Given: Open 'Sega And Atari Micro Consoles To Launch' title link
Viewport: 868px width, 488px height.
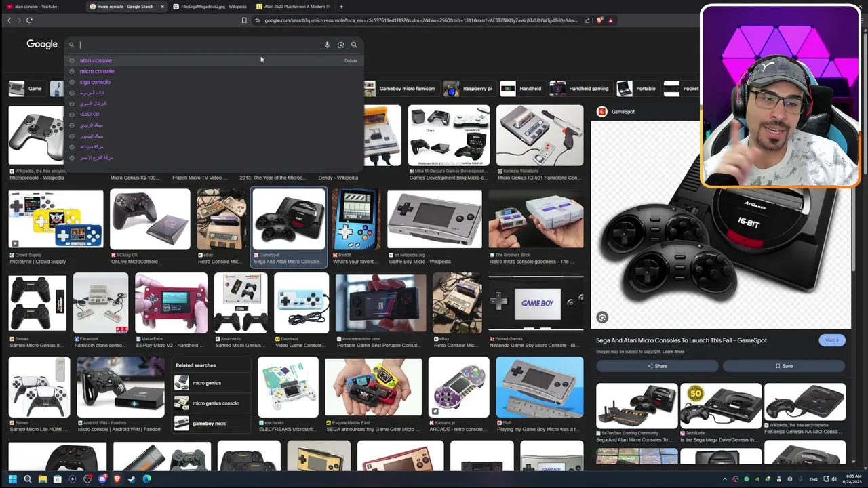Looking at the screenshot, I should pos(682,340).
